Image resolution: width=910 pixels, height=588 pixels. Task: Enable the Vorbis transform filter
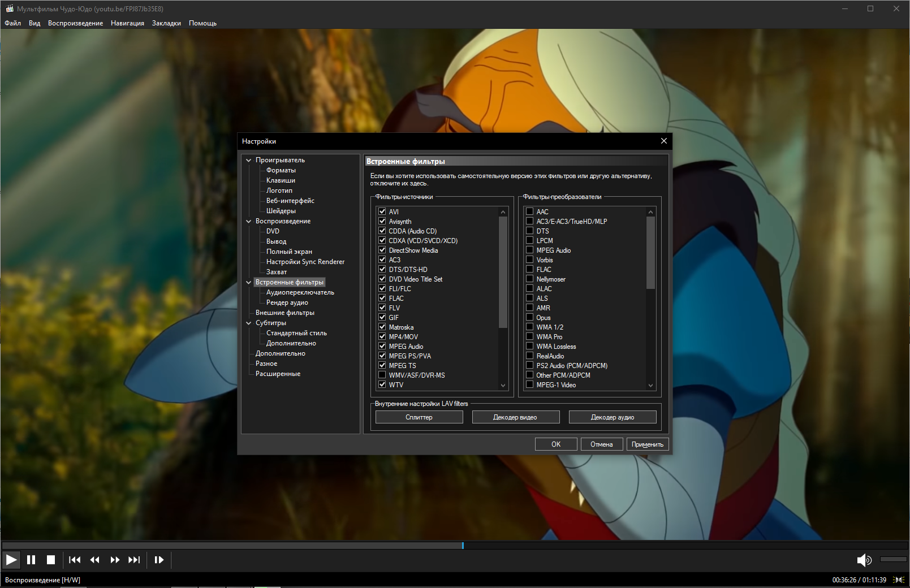click(530, 260)
